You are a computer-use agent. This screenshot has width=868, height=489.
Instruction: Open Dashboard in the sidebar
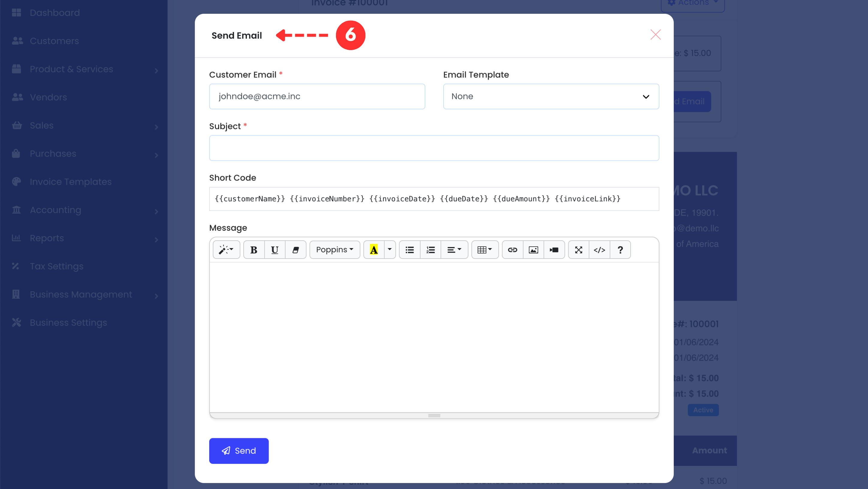coord(55,13)
